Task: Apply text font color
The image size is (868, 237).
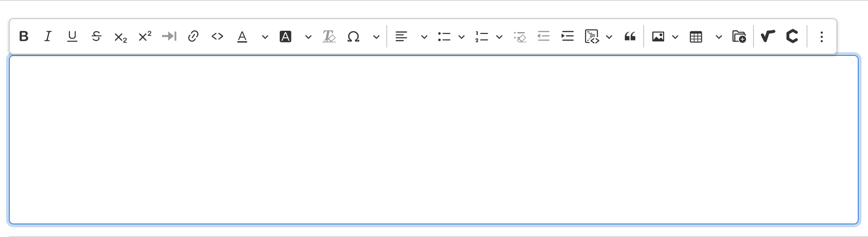Action: [242, 36]
